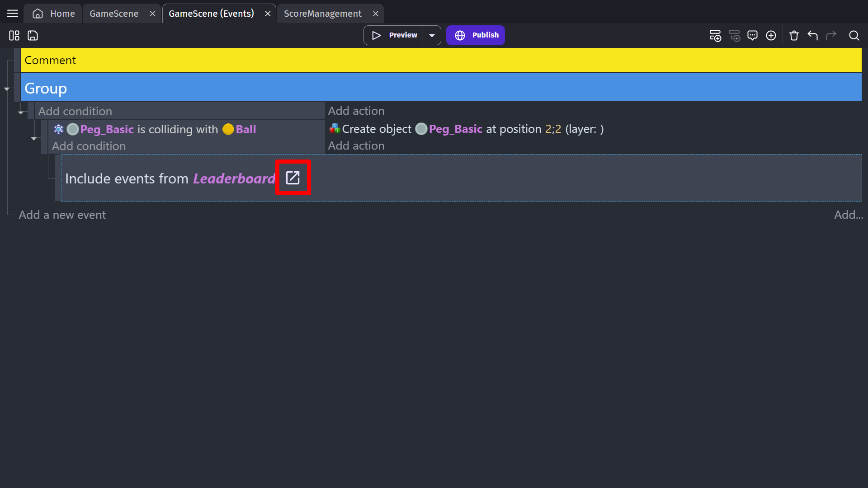The image size is (868, 488).
Task: Toggle the Publish dropdown arrow
Action: (x=432, y=35)
